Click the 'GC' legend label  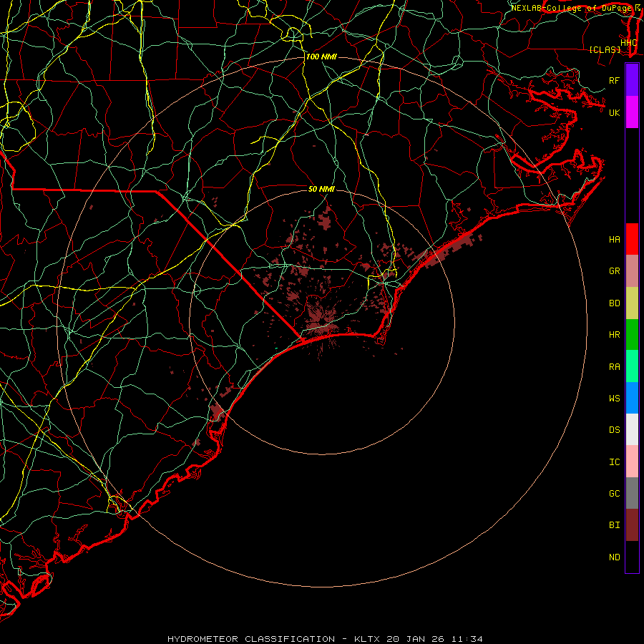click(614, 493)
